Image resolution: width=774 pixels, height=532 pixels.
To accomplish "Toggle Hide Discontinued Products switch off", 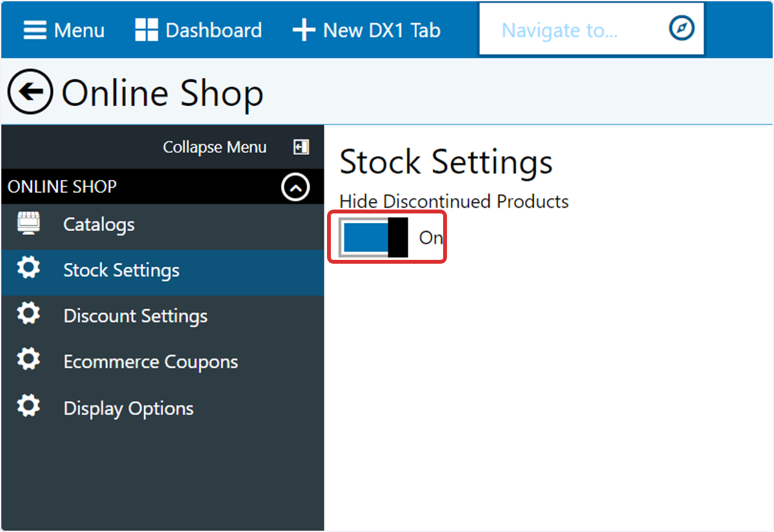I will click(x=373, y=237).
